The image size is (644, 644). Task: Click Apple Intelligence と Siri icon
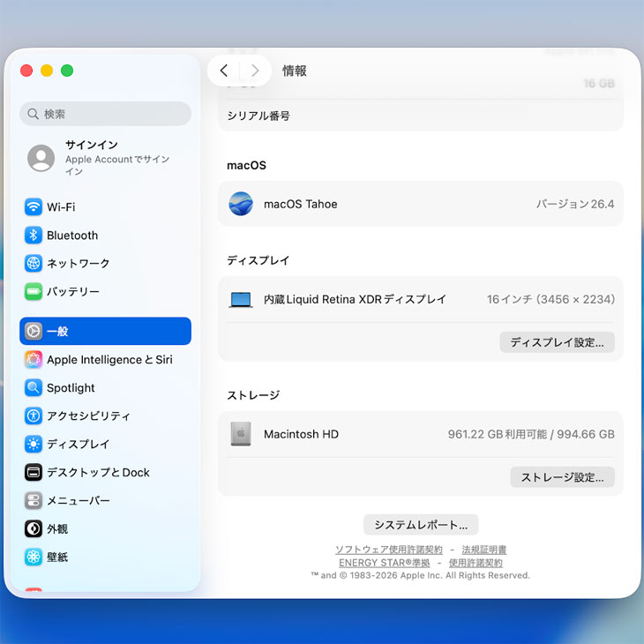[34, 360]
